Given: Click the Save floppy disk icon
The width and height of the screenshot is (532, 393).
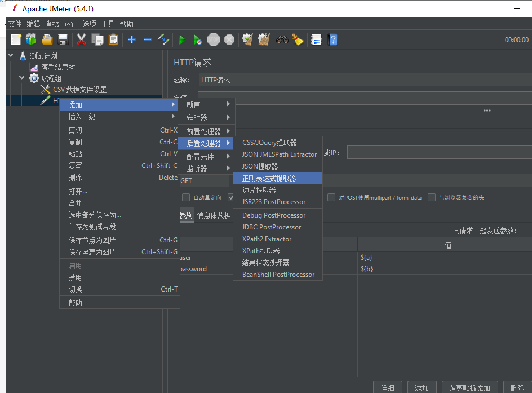Looking at the screenshot, I should tap(64, 39).
